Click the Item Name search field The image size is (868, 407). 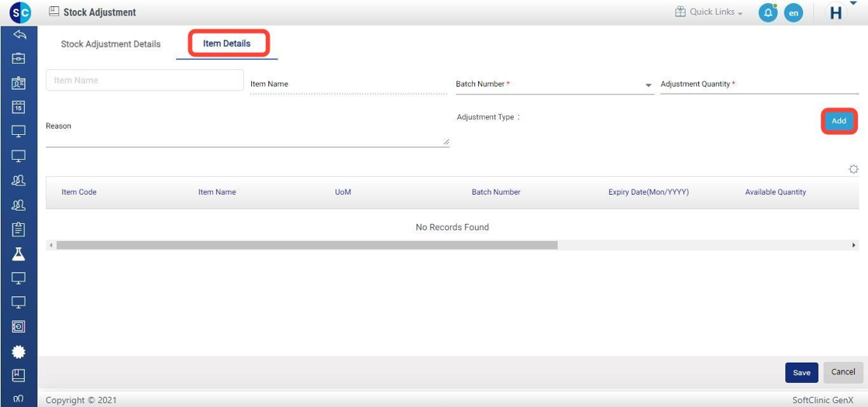(123, 81)
